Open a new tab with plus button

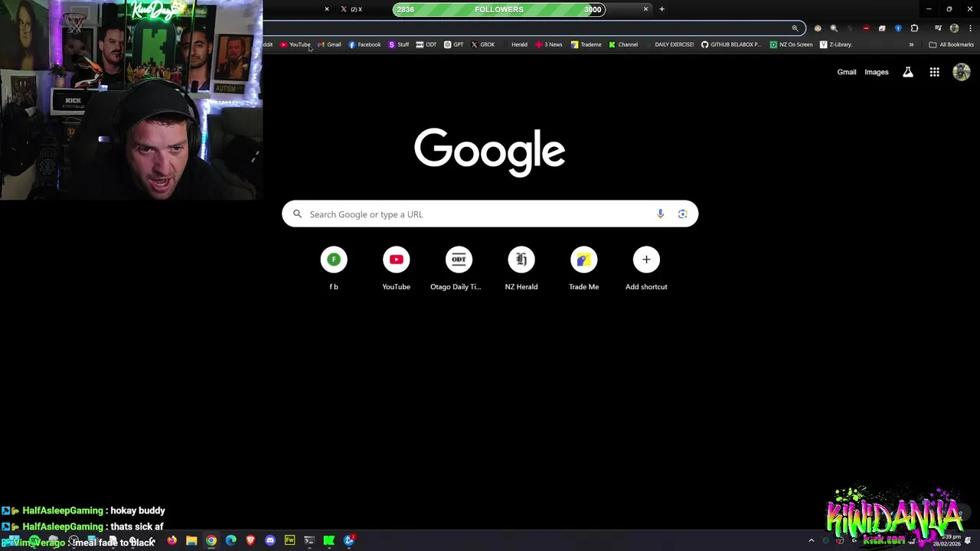tap(661, 9)
